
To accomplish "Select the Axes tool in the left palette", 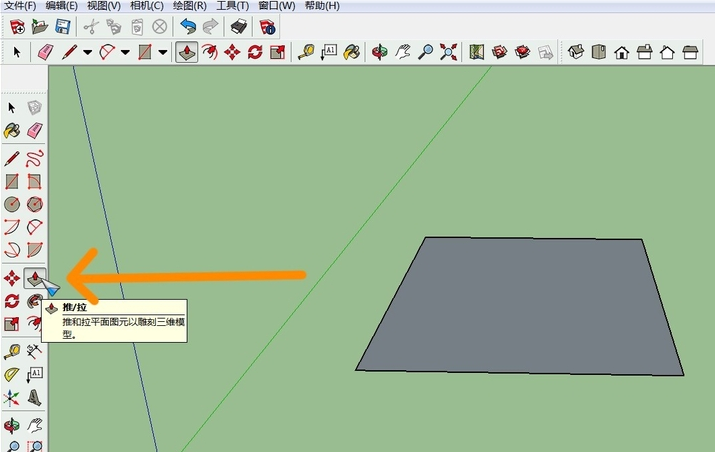I will tap(12, 398).
